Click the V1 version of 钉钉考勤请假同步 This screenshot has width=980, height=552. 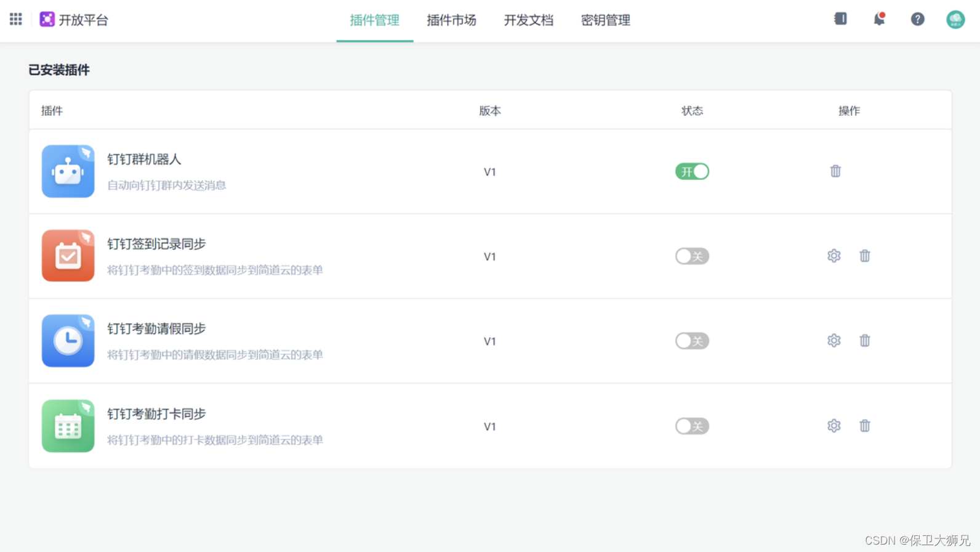click(490, 341)
